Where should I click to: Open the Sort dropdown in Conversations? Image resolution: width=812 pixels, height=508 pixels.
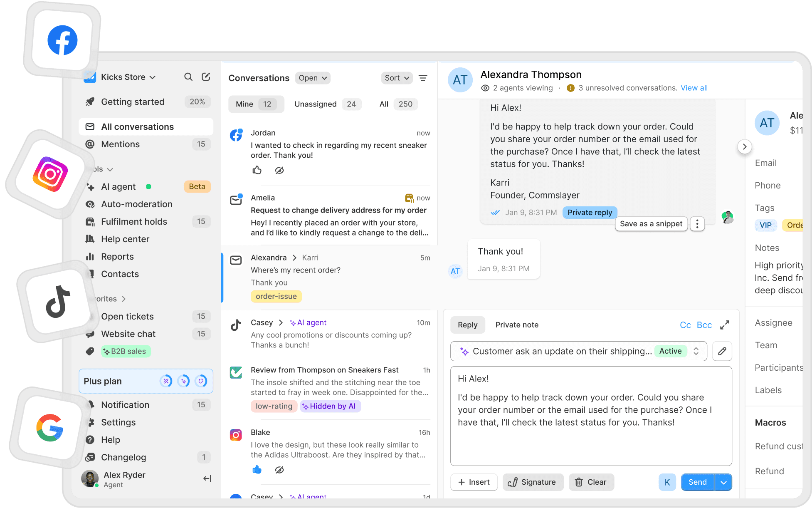click(397, 78)
